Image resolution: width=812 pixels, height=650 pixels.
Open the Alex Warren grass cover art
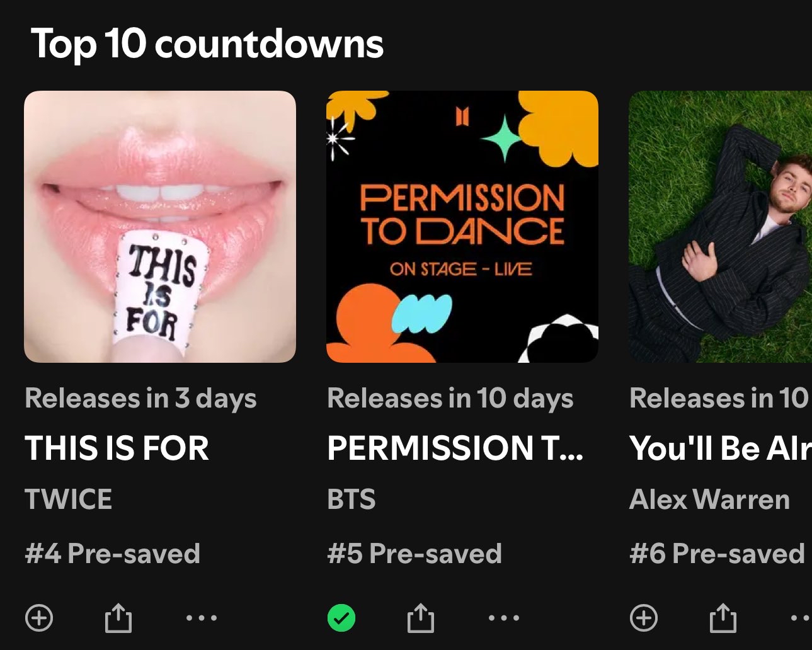click(721, 227)
